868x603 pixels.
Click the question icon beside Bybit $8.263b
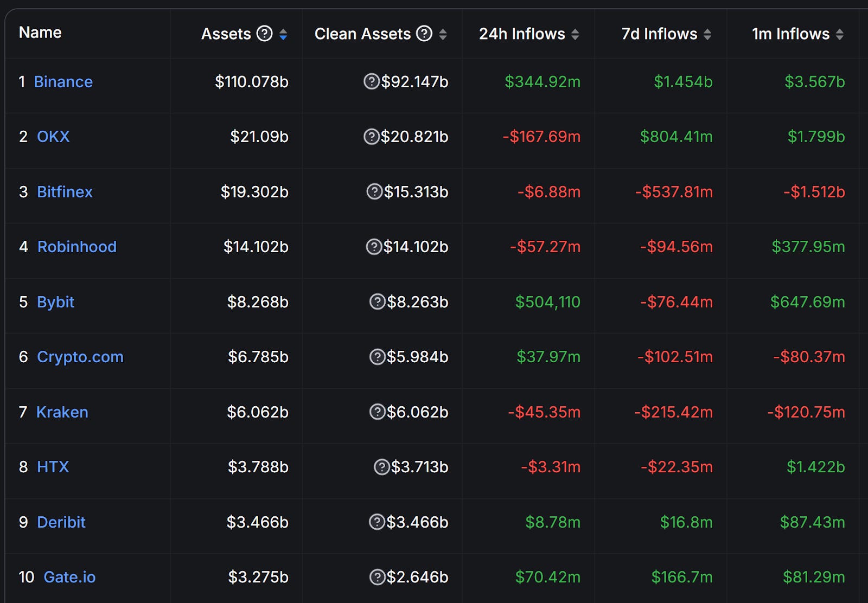pos(377,302)
